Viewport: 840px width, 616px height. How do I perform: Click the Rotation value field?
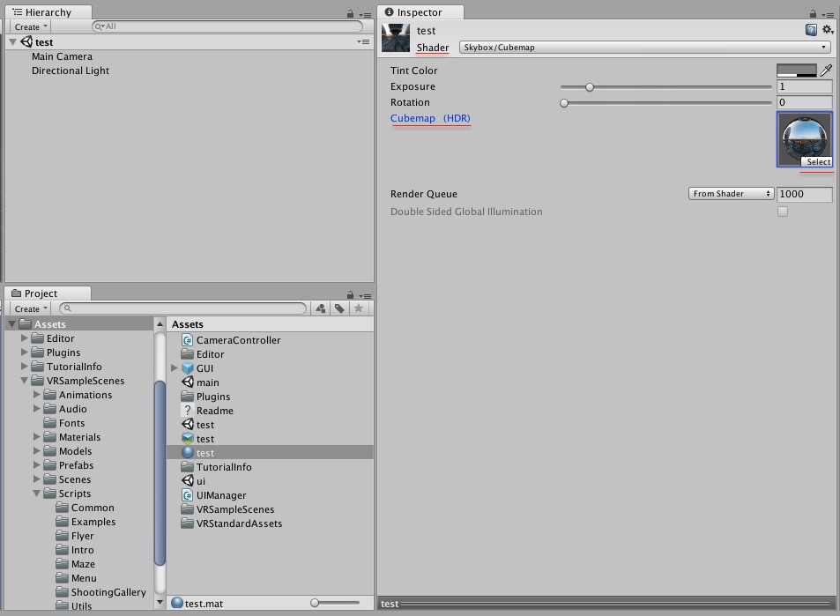[x=805, y=102]
